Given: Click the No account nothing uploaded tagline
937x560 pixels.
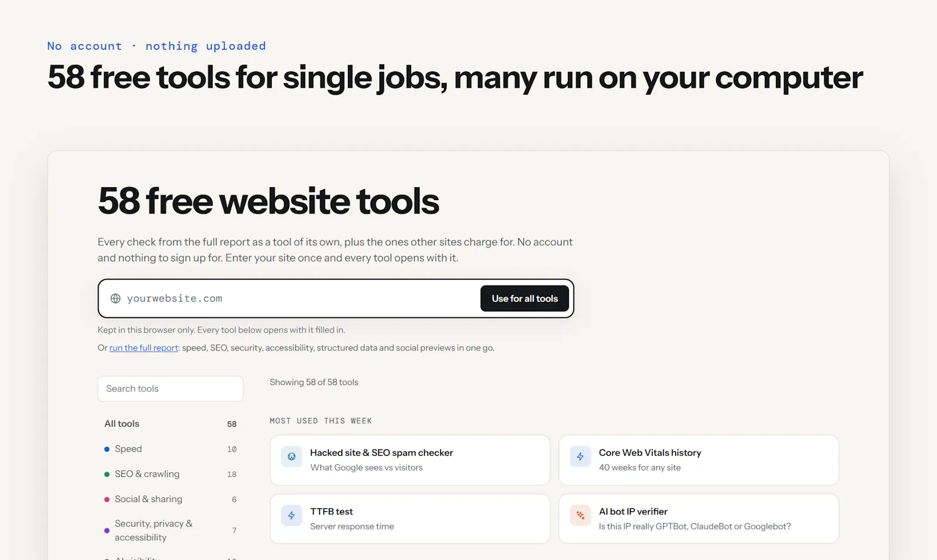Looking at the screenshot, I should [x=156, y=46].
